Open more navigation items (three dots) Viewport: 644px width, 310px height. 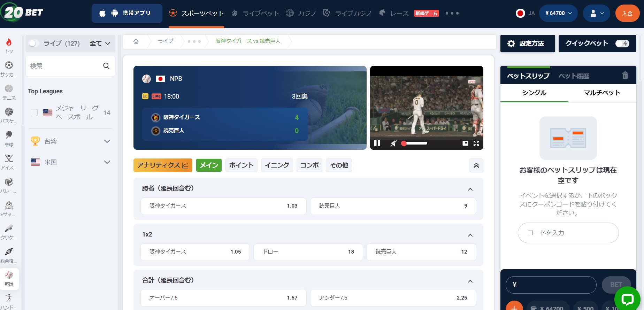pyautogui.click(x=452, y=13)
